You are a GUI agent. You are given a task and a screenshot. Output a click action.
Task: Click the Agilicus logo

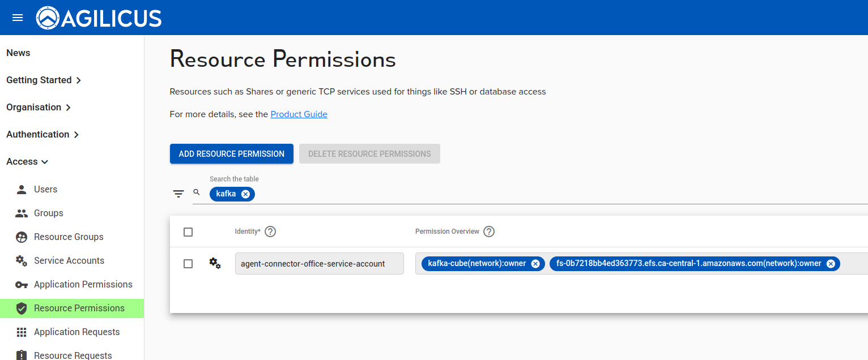pos(99,18)
